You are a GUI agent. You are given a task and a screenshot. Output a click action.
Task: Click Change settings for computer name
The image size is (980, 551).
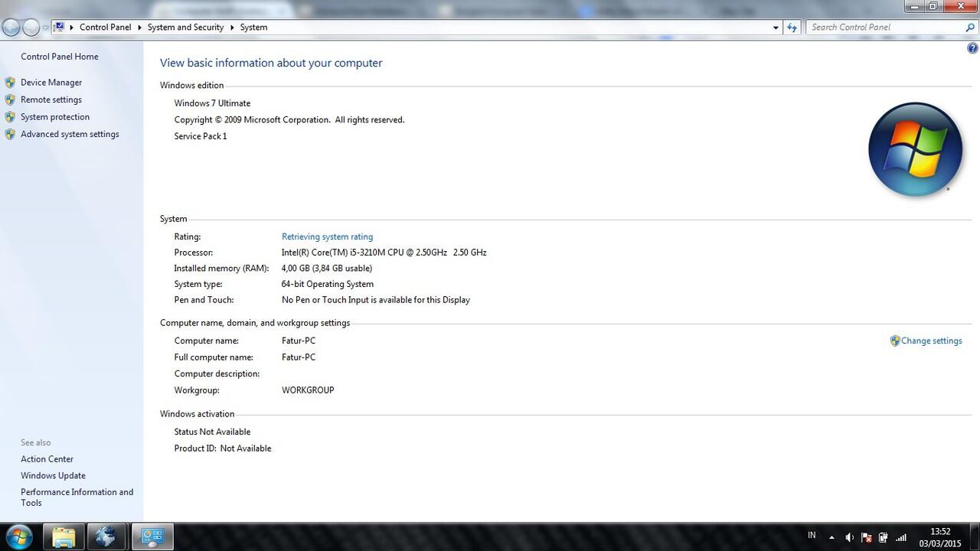(x=931, y=341)
